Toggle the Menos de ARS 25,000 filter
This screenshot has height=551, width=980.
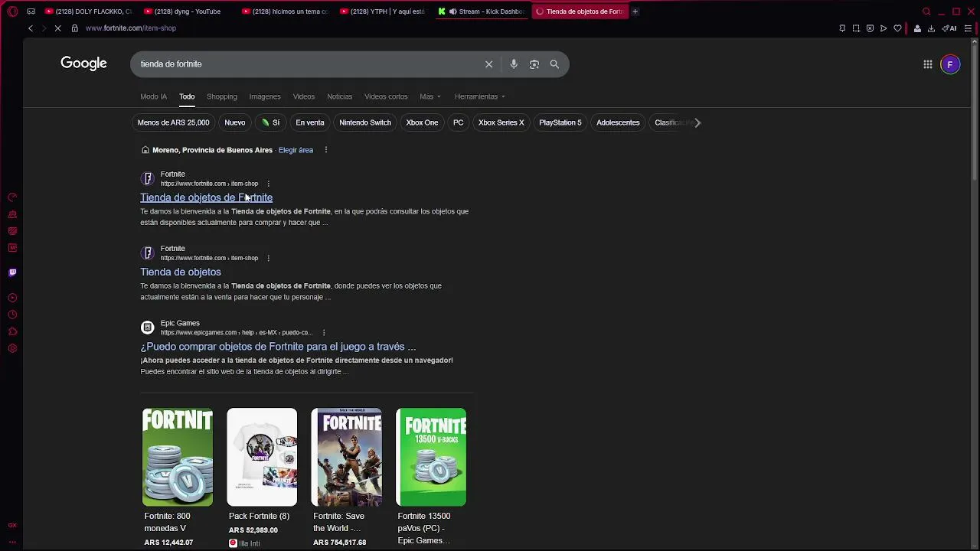click(173, 122)
